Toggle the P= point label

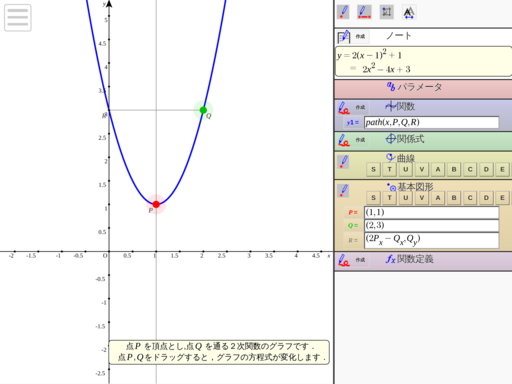coord(353,212)
